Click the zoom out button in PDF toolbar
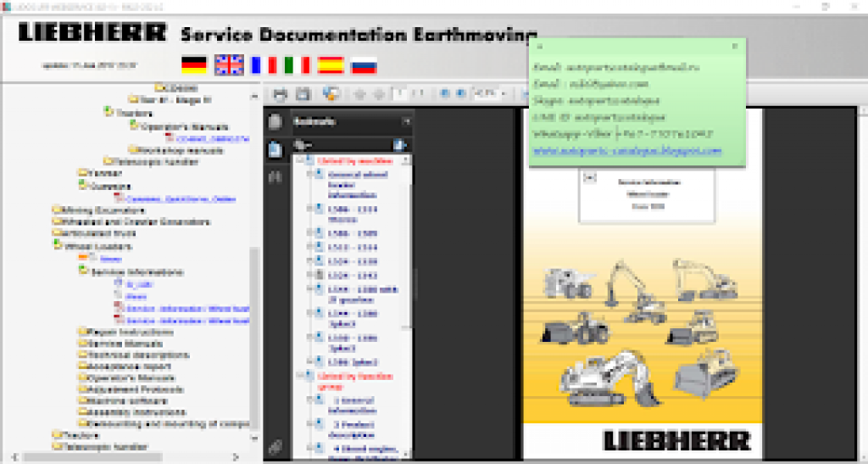 444,94
